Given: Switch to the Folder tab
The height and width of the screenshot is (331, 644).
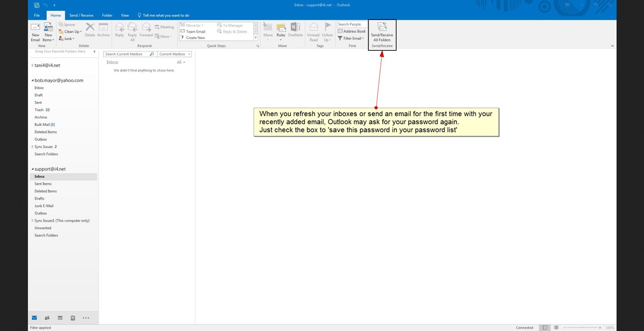Looking at the screenshot, I should pos(107,15).
